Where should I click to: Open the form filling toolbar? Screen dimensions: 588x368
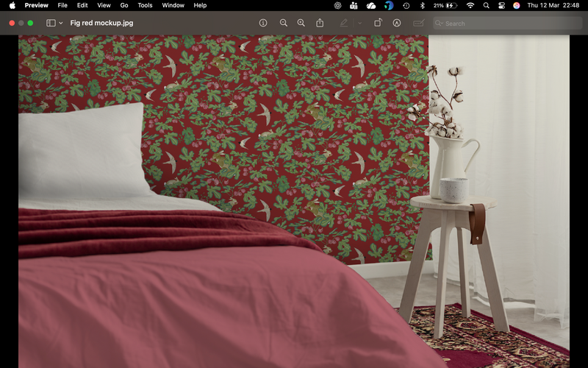click(x=418, y=23)
